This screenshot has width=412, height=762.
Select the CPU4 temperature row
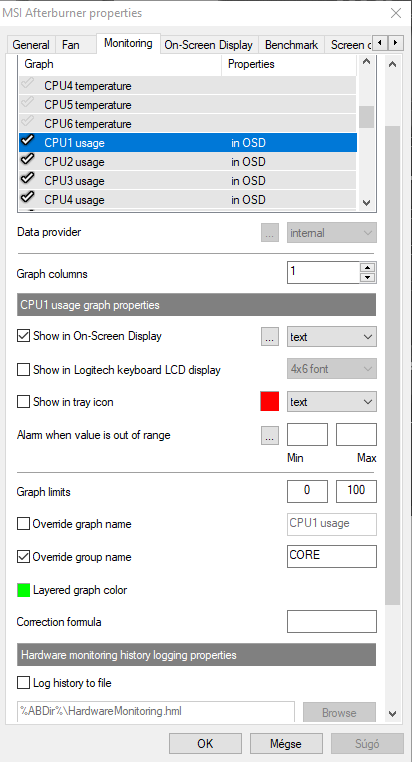click(x=188, y=86)
